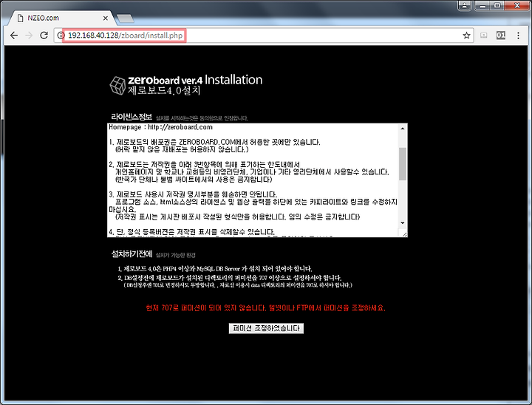This screenshot has width=532, height=405.
Task: Click the 라이센스정보 heading
Action: tap(132, 117)
